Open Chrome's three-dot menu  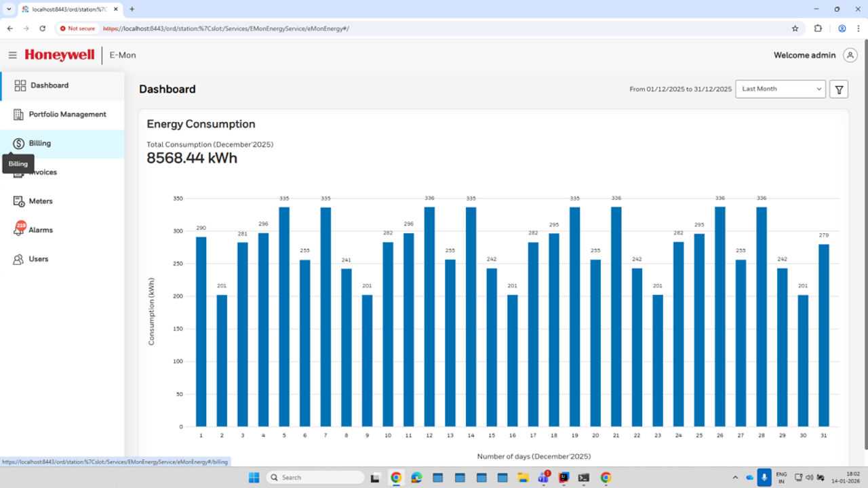point(859,28)
